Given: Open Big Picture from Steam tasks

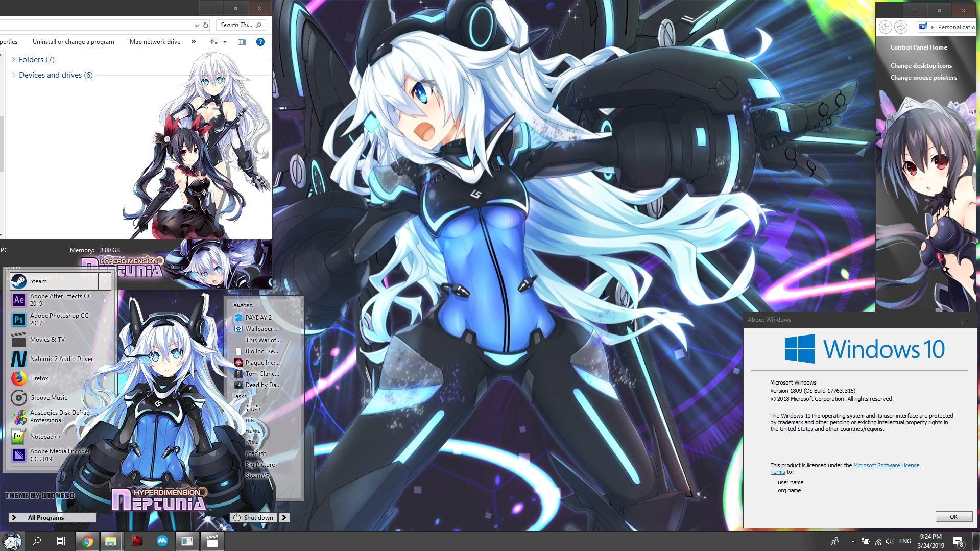Looking at the screenshot, I should tap(260, 465).
